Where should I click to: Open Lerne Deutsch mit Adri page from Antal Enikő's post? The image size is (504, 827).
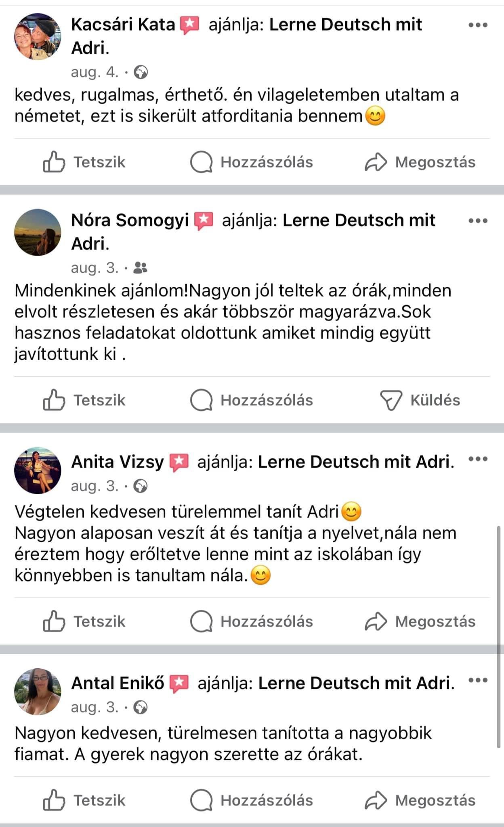pos(356,683)
